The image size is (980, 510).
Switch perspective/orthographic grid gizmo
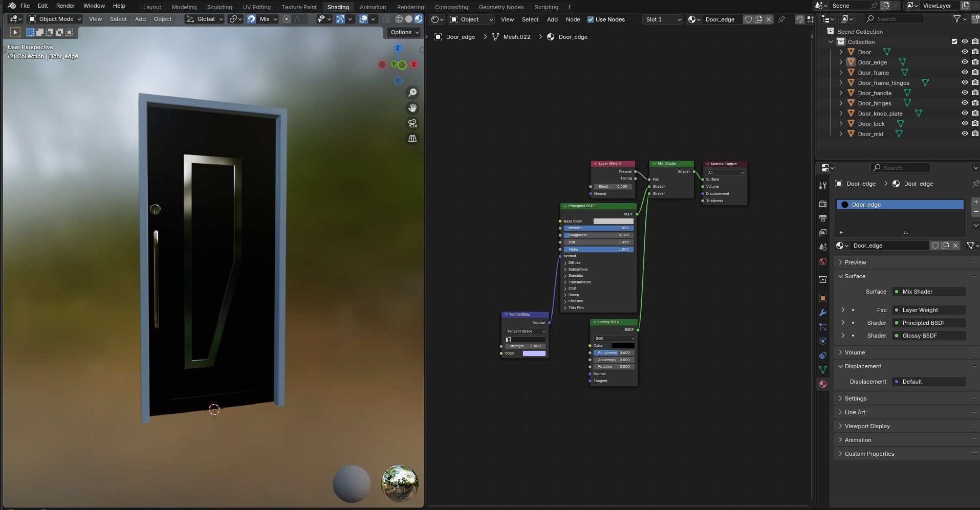click(x=412, y=139)
